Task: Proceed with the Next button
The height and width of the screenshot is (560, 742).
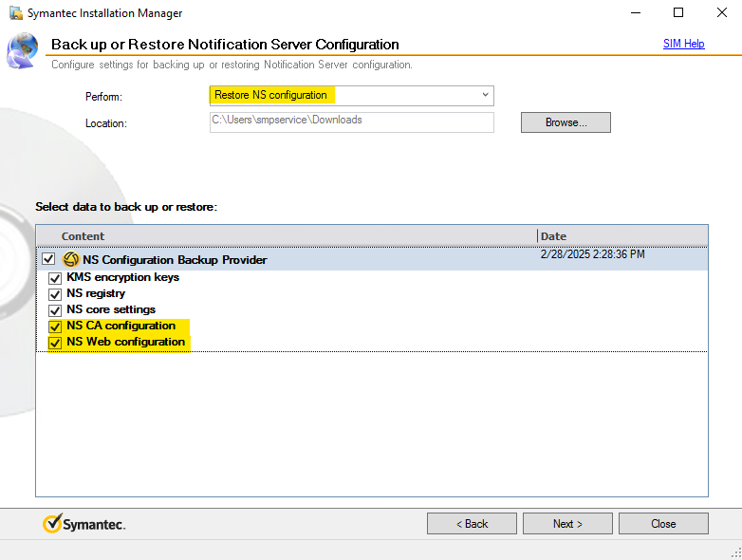Action: (x=567, y=524)
